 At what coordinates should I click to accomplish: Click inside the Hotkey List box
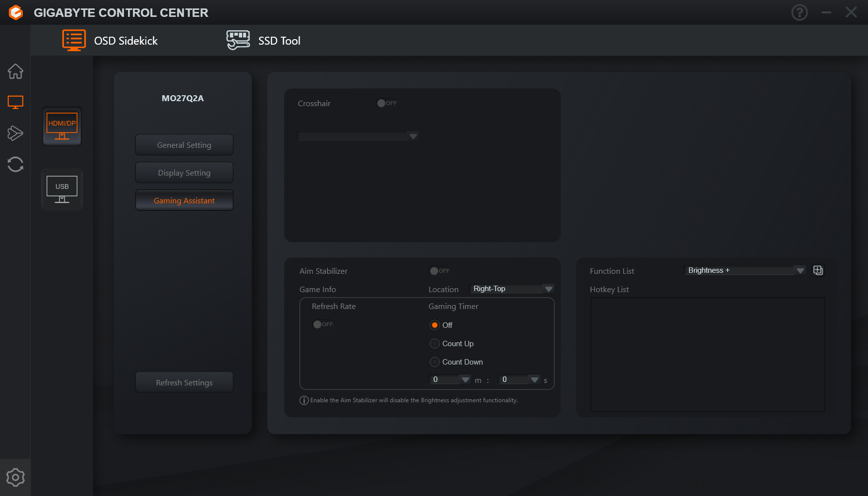click(708, 354)
